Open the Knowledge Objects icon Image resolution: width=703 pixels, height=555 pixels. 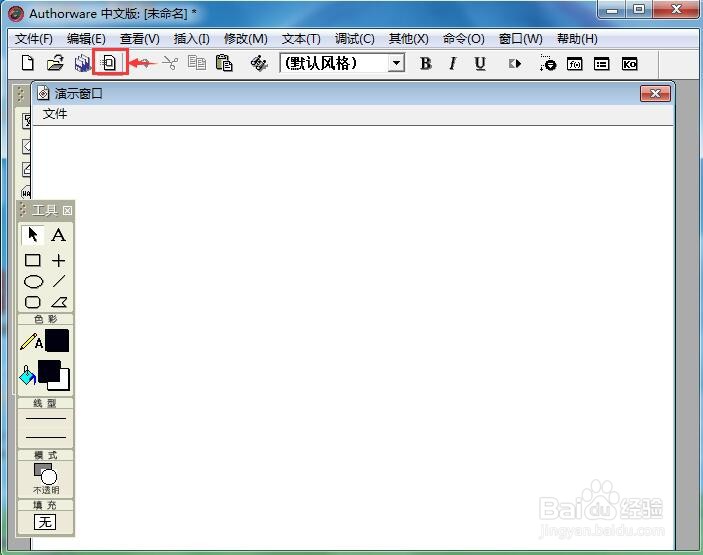click(629, 64)
